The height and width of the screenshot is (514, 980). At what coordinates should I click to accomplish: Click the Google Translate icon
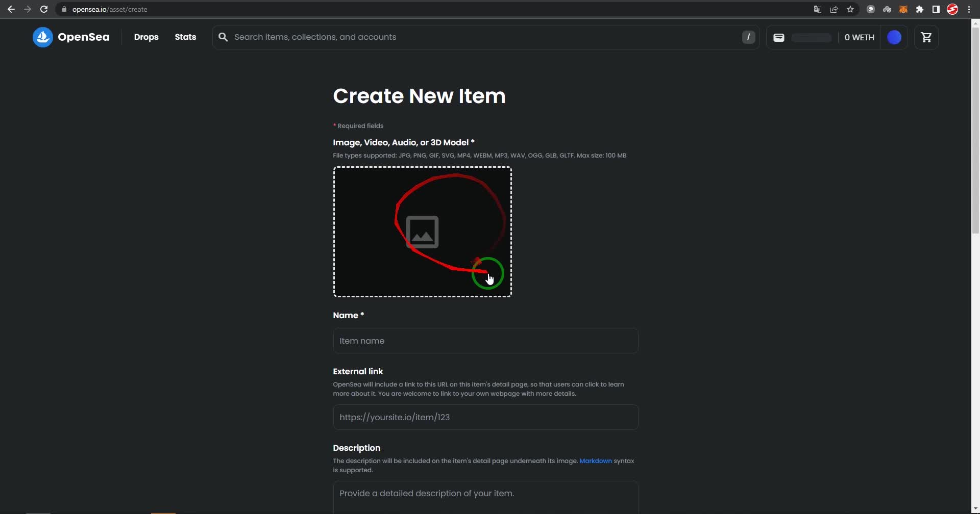[x=817, y=9]
